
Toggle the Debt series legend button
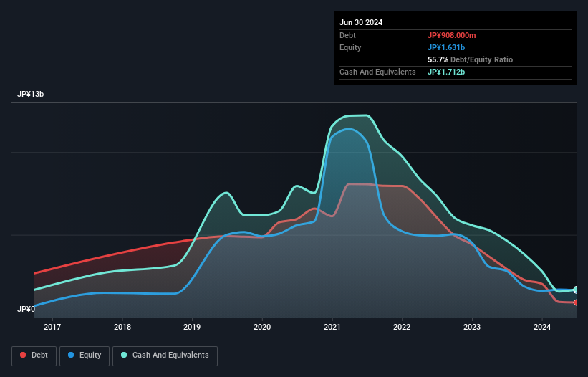tap(34, 355)
